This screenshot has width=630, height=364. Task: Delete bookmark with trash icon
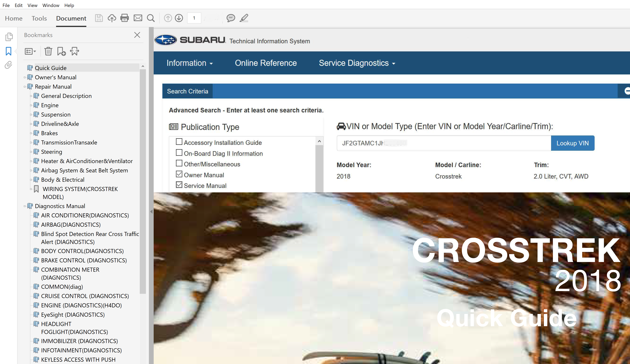[48, 51]
